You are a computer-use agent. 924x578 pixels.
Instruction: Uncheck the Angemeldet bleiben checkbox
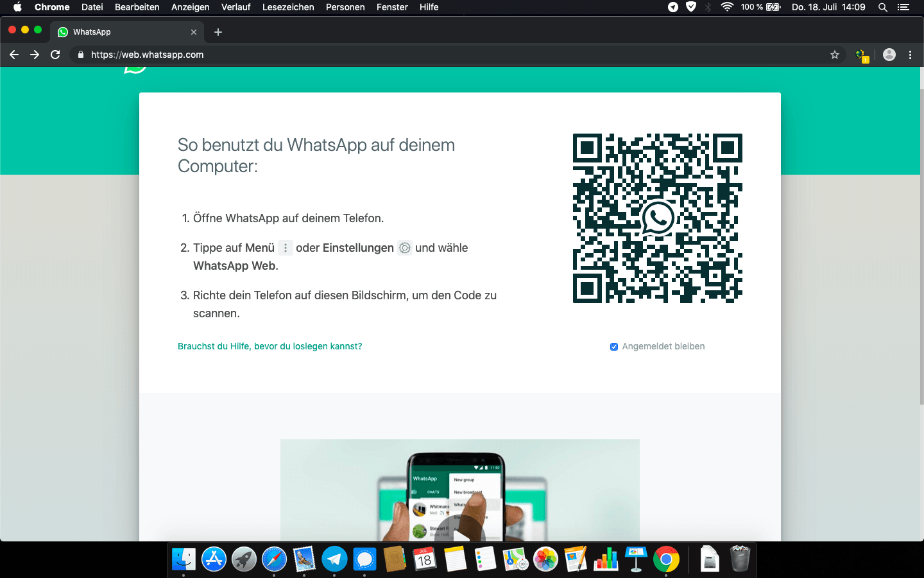tap(614, 347)
